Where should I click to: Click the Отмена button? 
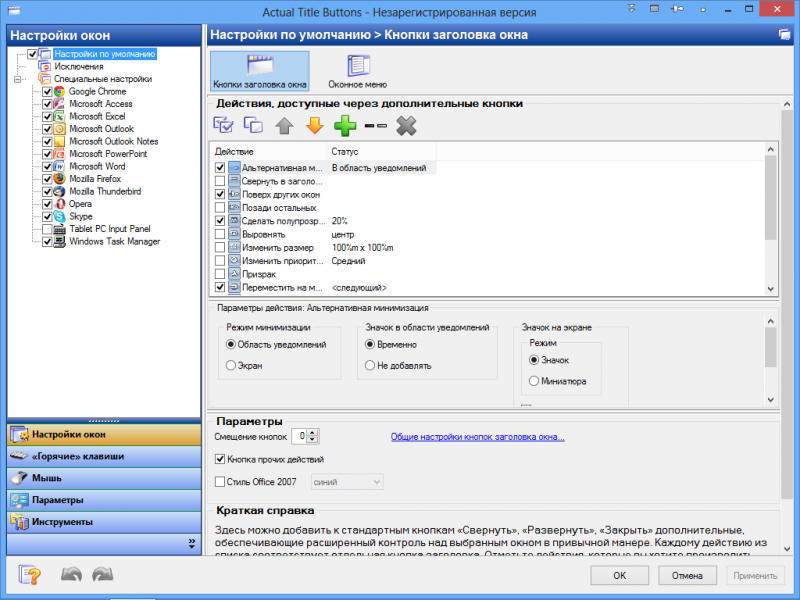coord(687,576)
